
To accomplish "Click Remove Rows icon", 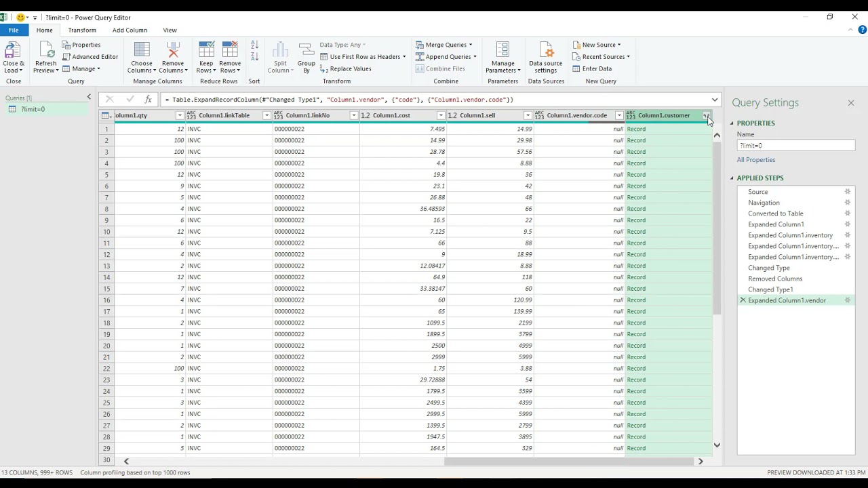I will click(230, 50).
